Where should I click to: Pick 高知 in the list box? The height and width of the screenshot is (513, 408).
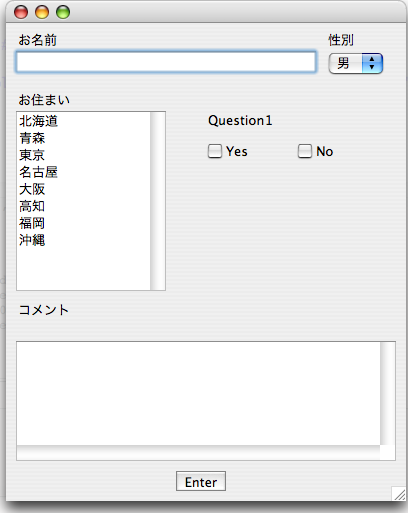tap(83, 206)
